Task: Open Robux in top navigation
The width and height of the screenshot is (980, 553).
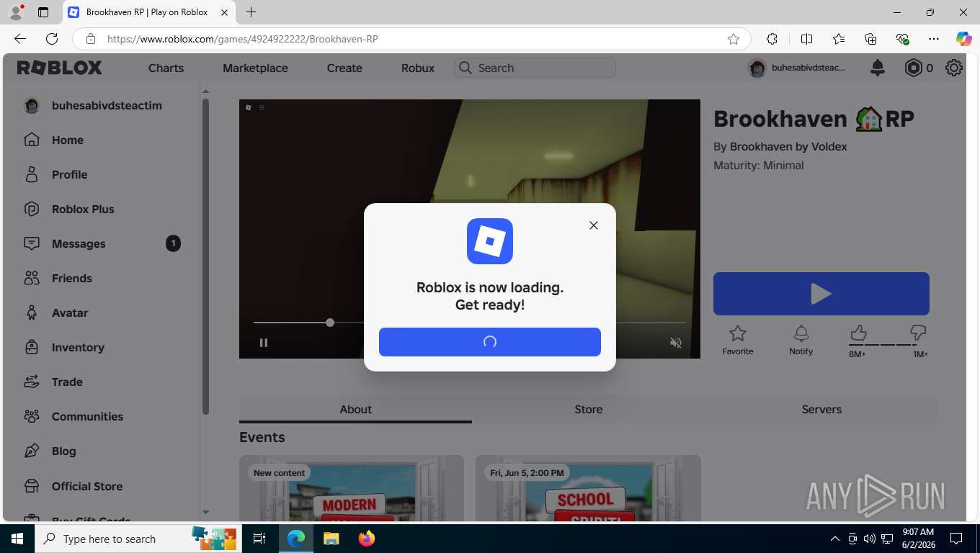Action: pos(418,68)
